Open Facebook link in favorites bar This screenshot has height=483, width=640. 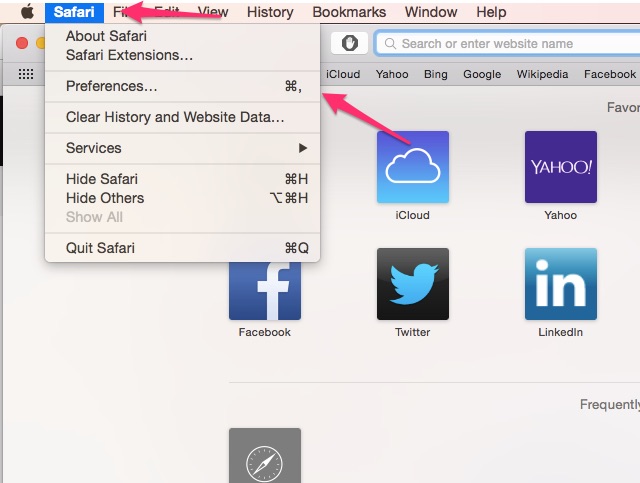tap(609, 74)
